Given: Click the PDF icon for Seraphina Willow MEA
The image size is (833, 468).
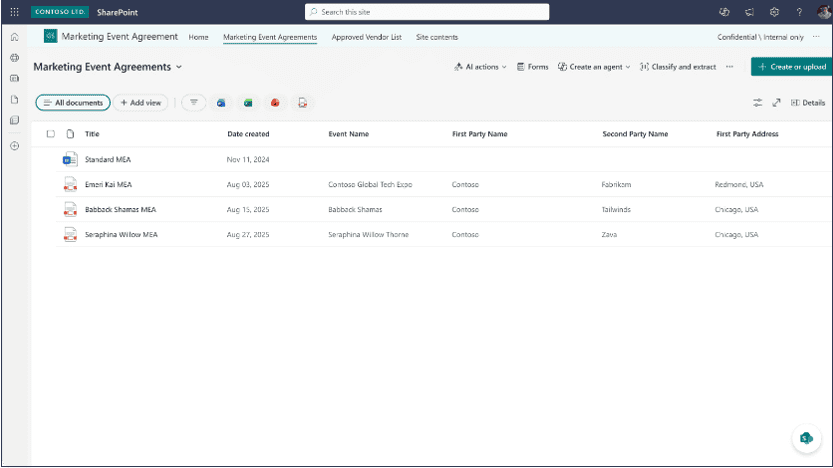Looking at the screenshot, I should (x=70, y=234).
